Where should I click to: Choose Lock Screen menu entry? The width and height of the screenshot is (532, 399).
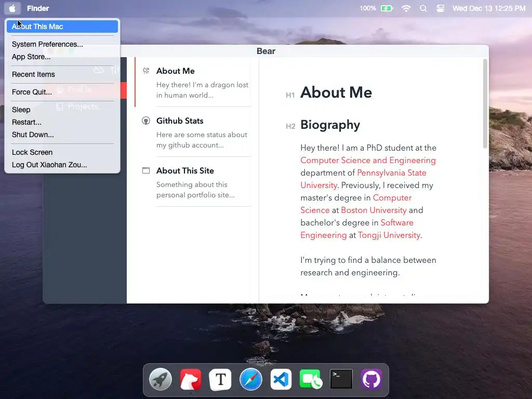(62, 152)
